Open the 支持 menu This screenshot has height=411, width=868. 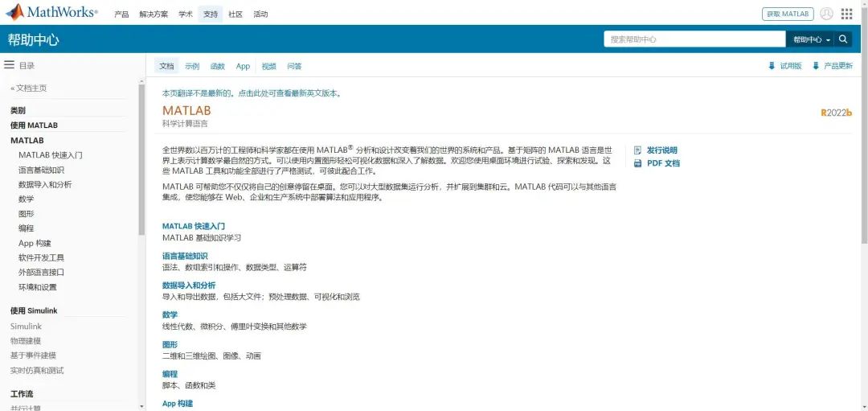coord(211,14)
